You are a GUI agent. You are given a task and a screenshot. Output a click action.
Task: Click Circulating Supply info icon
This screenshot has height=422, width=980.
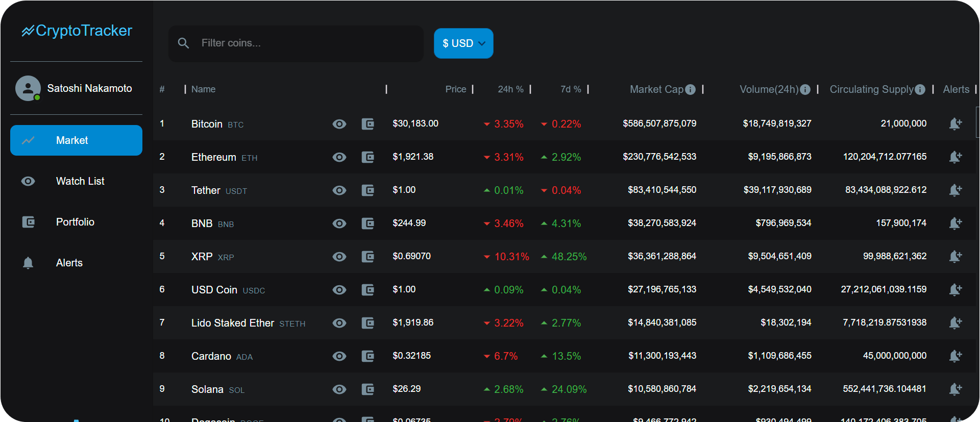[x=920, y=90]
